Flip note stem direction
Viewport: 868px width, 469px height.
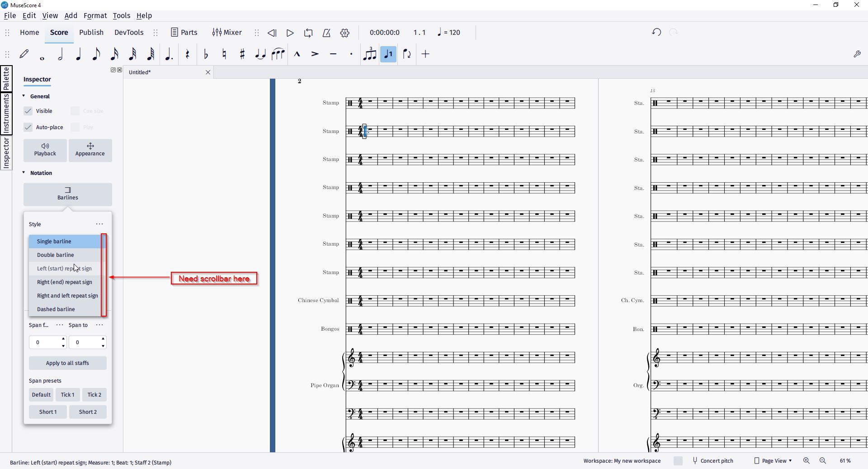coord(406,54)
